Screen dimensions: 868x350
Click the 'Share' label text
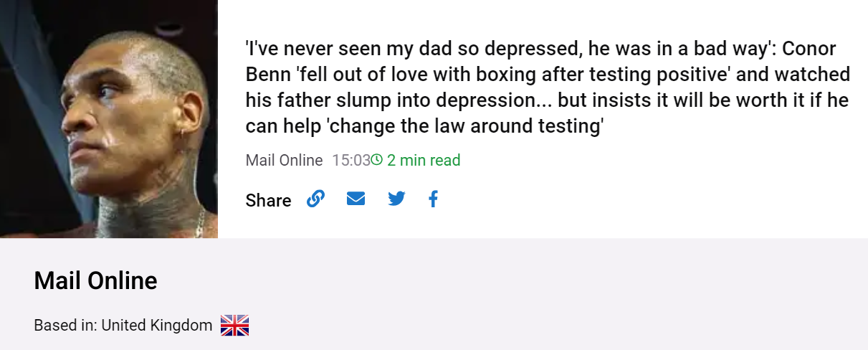[268, 200]
